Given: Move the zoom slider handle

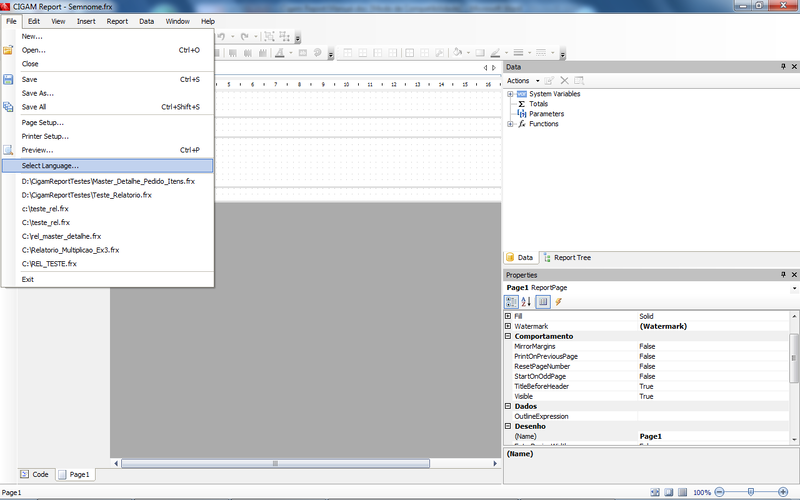Looking at the screenshot, I should (x=751, y=492).
